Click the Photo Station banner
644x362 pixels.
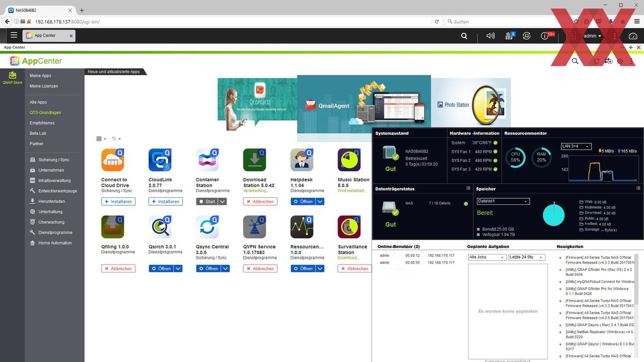point(471,103)
